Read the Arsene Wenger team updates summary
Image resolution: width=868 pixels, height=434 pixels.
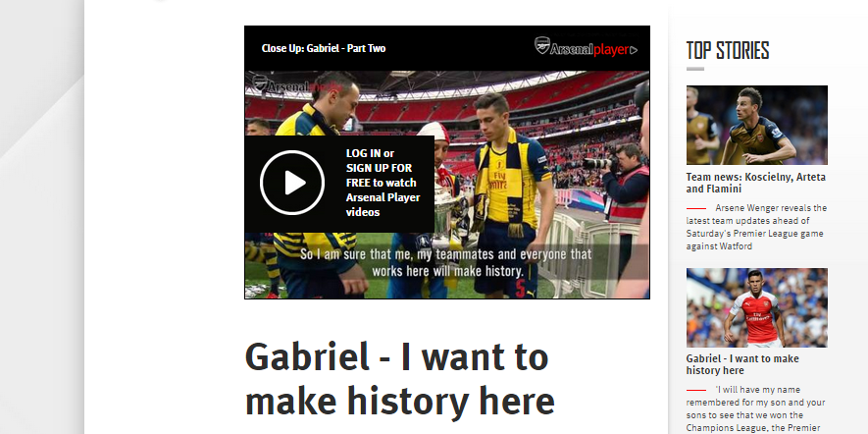pos(756,227)
